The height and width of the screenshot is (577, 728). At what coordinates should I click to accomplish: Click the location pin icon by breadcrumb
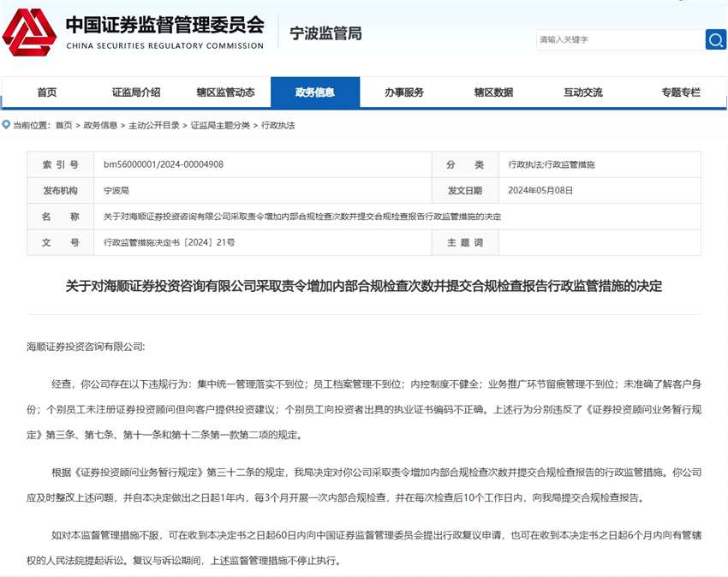coord(7,124)
